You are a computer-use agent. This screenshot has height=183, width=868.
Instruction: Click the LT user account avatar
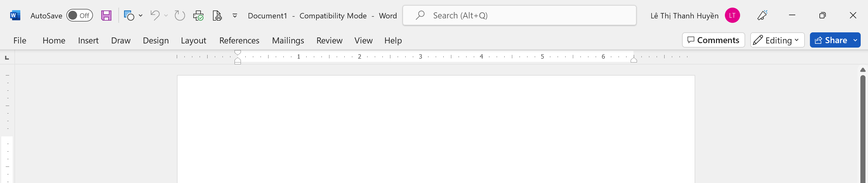pos(732,16)
